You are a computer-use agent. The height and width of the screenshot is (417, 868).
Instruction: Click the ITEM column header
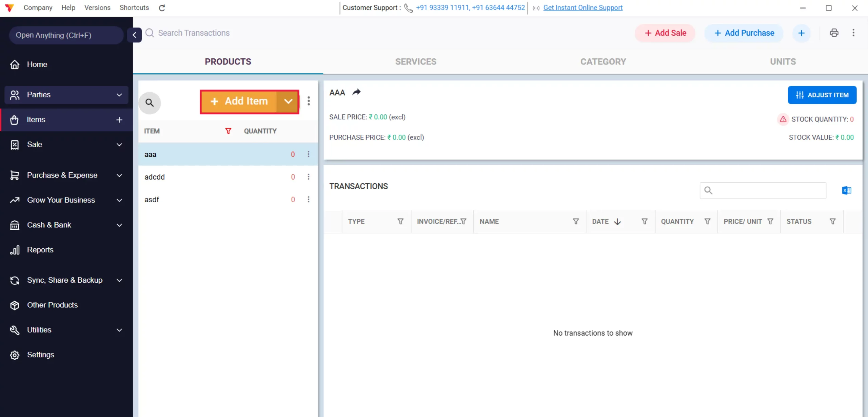[152, 131]
